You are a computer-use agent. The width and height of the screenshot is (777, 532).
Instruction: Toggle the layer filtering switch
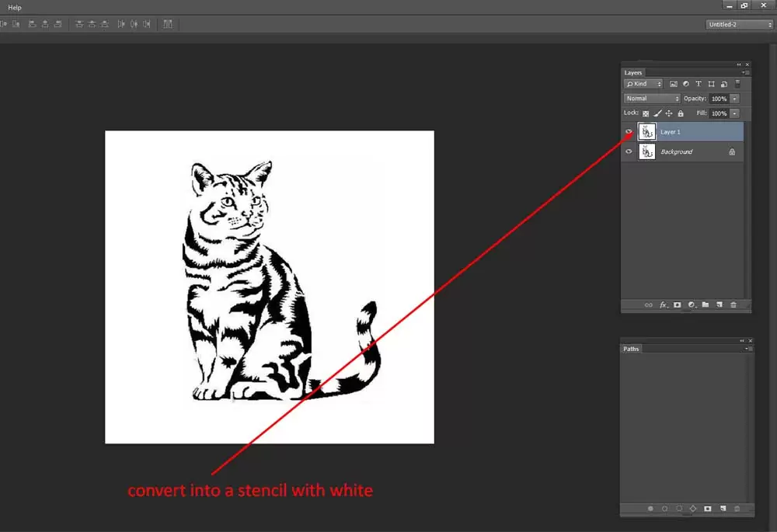(x=737, y=84)
